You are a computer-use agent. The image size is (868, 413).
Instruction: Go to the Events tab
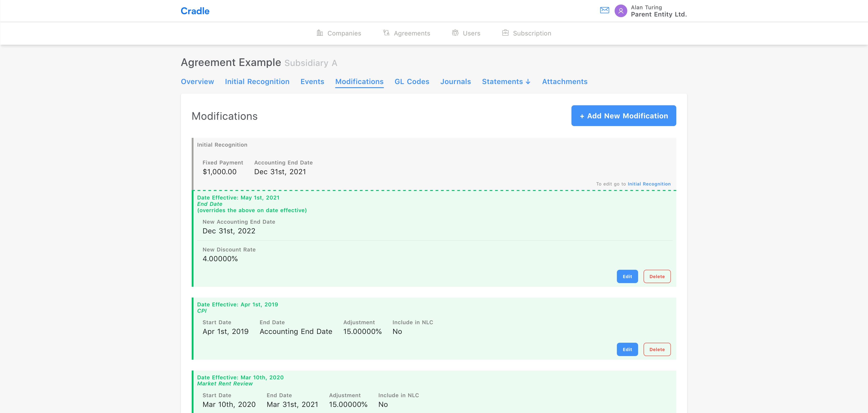(x=312, y=82)
